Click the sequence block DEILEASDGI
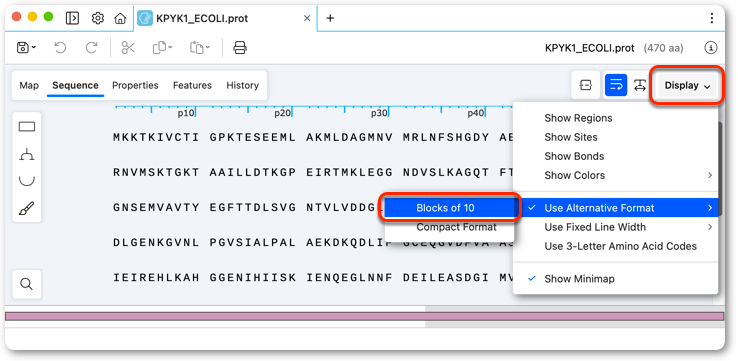This screenshot has width=738, height=361. (446, 278)
